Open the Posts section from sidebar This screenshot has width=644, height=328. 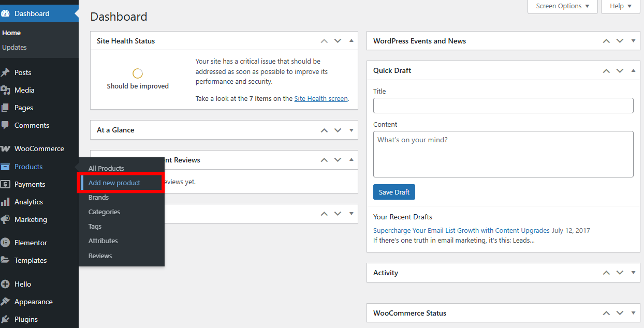(x=23, y=72)
